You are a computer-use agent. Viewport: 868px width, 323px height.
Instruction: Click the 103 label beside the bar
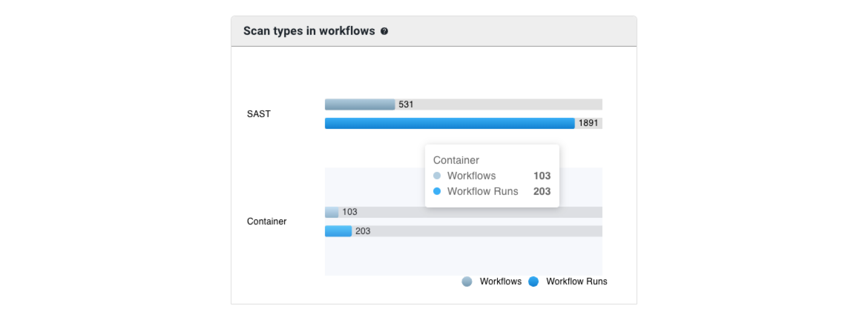[349, 212]
